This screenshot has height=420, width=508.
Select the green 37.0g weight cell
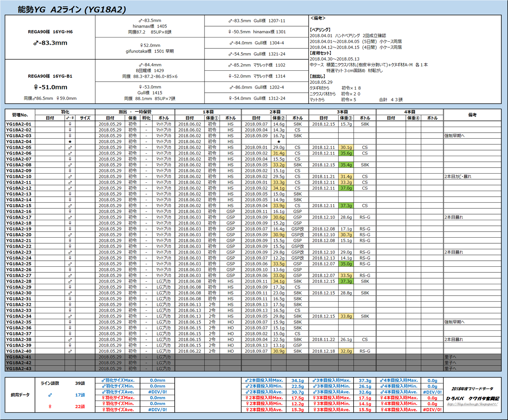point(346,188)
